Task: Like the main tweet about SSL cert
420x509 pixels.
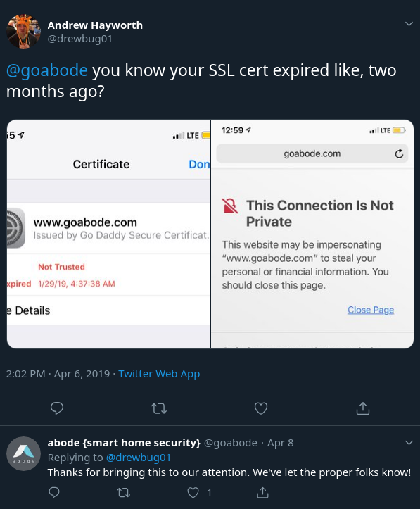Action: pos(261,408)
